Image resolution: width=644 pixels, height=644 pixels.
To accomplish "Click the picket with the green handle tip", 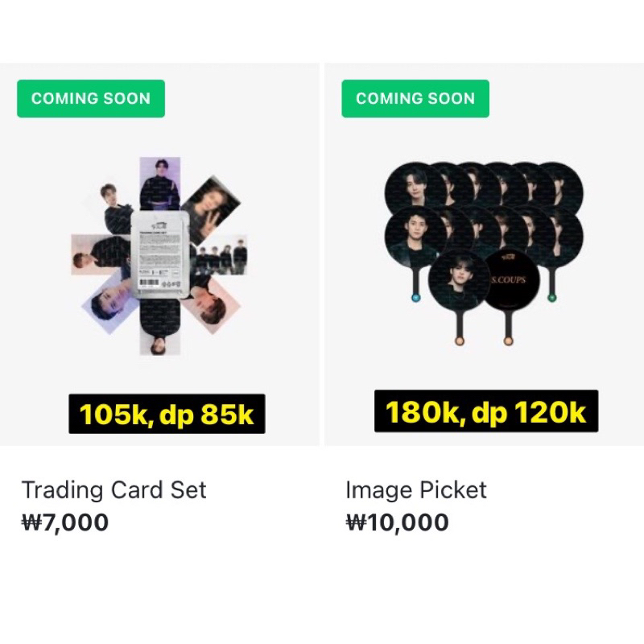I will (551, 298).
